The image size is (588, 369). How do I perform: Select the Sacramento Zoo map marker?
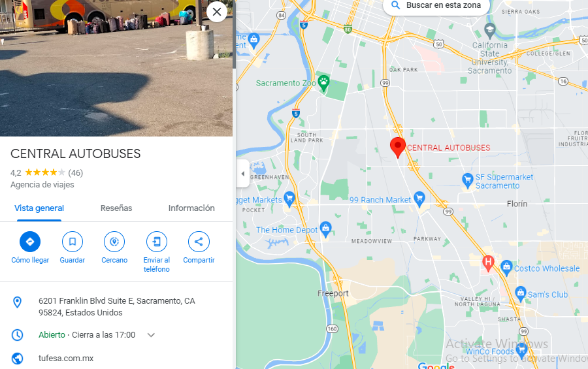[323, 83]
